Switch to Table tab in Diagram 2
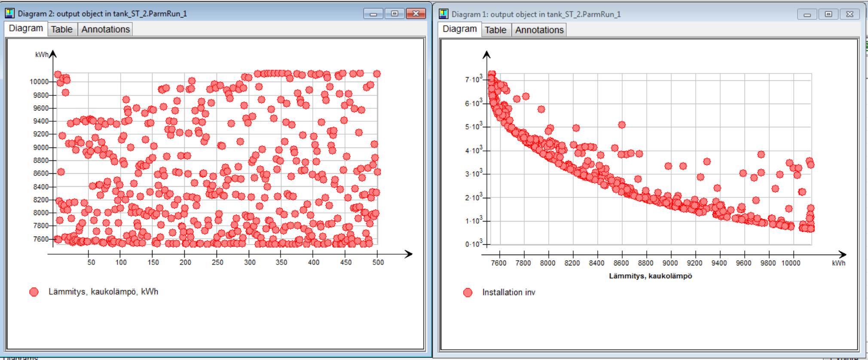The height and width of the screenshot is (360, 868). pos(62,29)
